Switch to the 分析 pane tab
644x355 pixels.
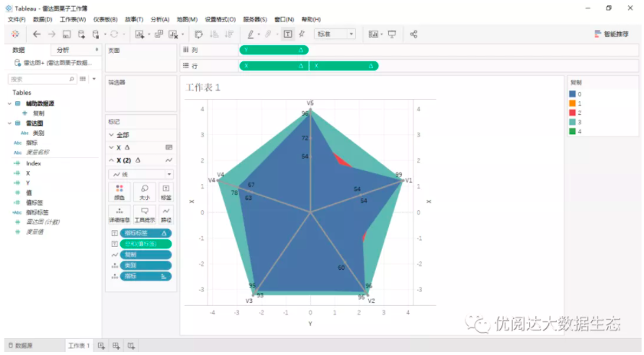click(x=63, y=50)
